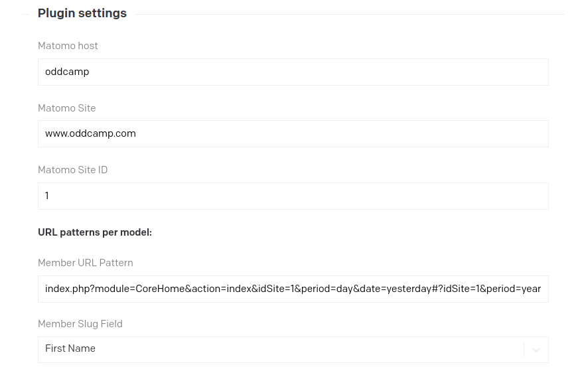Open the Member Slug Field chevron arrow
Viewport: 588px width, 379px height.
pos(536,350)
